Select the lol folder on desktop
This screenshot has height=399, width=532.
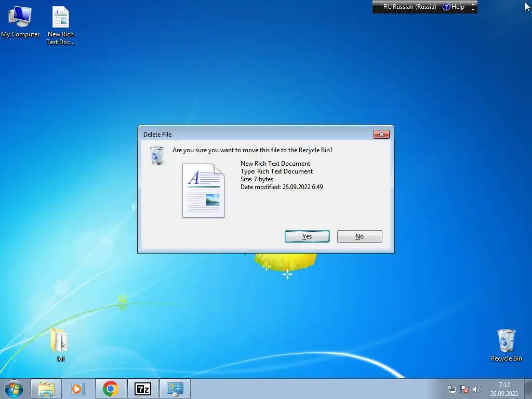(x=60, y=344)
